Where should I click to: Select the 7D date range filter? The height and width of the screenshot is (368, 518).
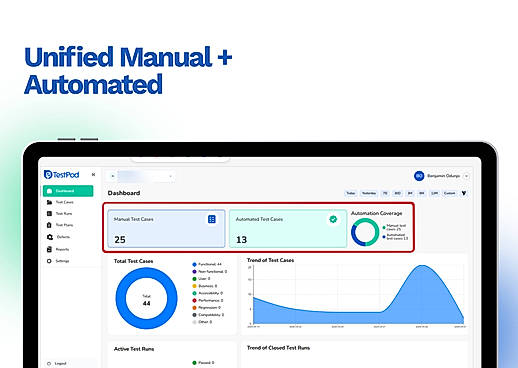[x=385, y=193]
